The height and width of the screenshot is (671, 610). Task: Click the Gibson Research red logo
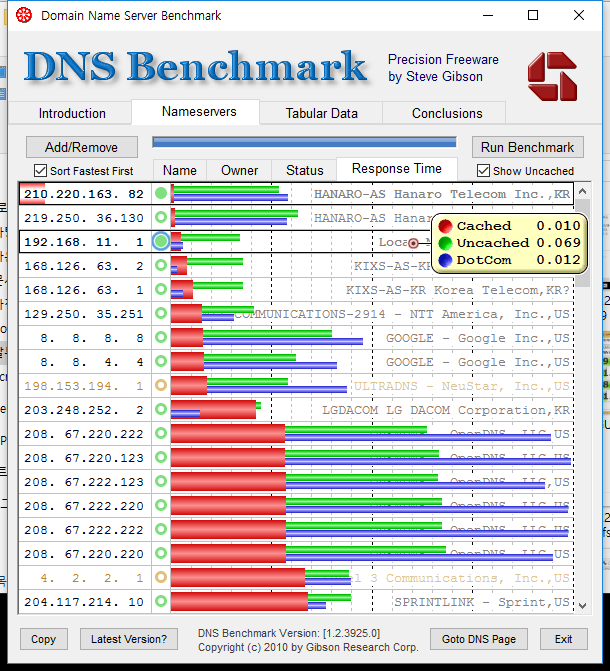552,77
